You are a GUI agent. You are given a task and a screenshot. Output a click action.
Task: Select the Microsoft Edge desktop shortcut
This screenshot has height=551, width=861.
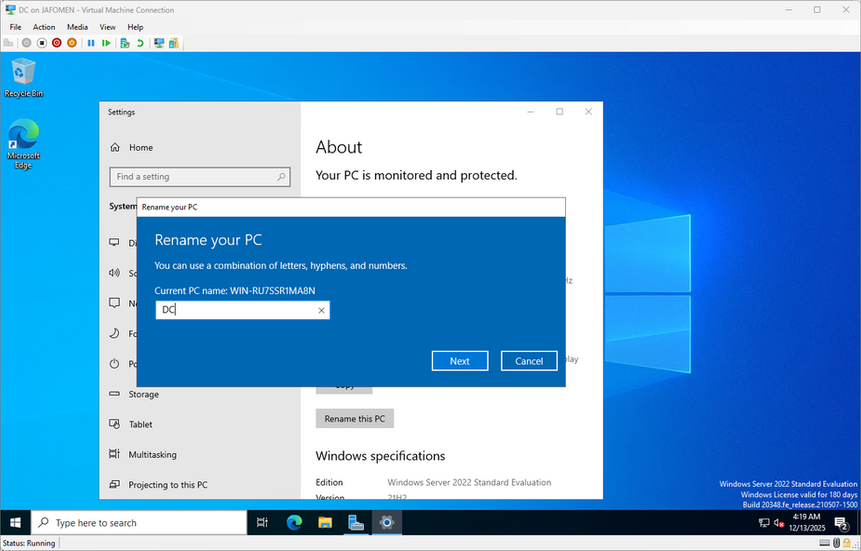click(24, 144)
